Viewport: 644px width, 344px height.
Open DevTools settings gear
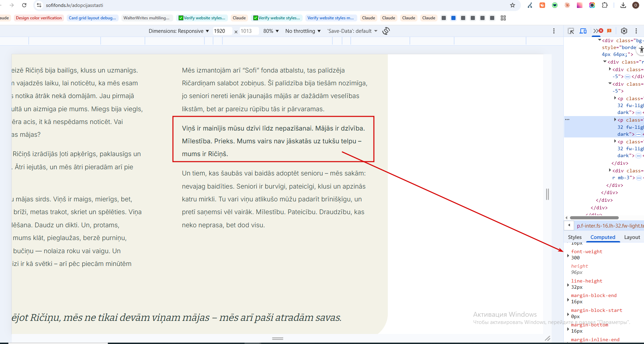[624, 31]
